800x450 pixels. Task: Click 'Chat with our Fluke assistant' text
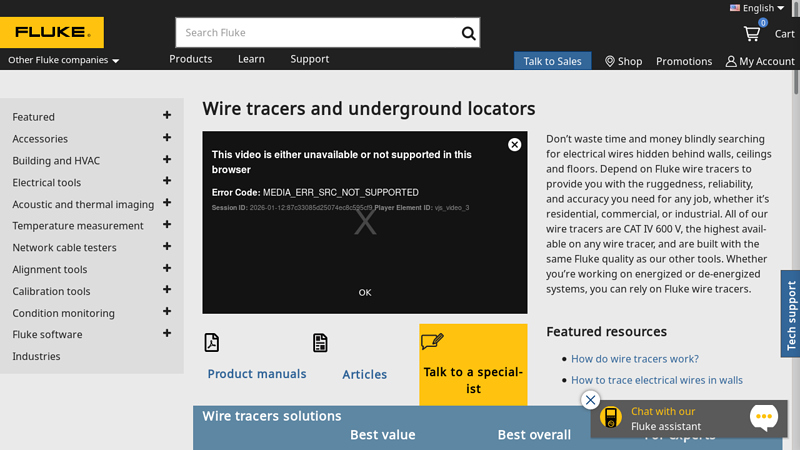[666, 419]
